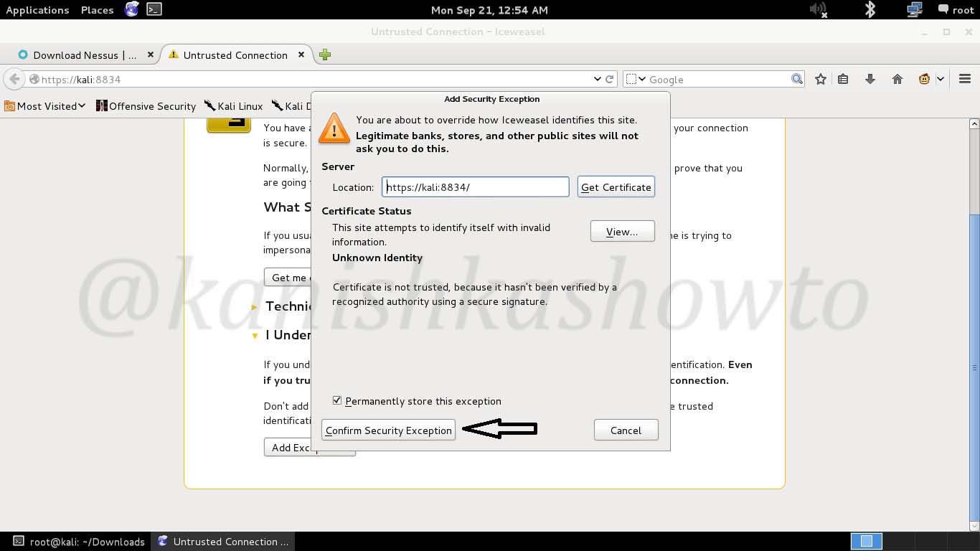Screen dimensions: 980x551
Task: Open search engine selector dropdown
Action: coord(636,80)
